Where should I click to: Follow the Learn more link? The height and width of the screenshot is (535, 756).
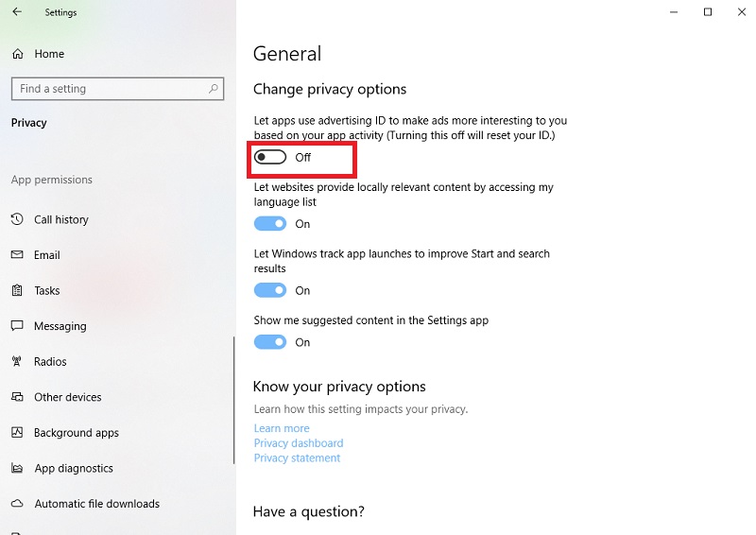282,428
